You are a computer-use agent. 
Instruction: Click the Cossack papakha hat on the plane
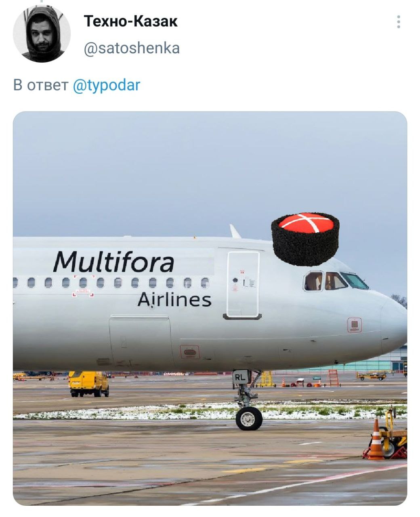click(x=305, y=239)
